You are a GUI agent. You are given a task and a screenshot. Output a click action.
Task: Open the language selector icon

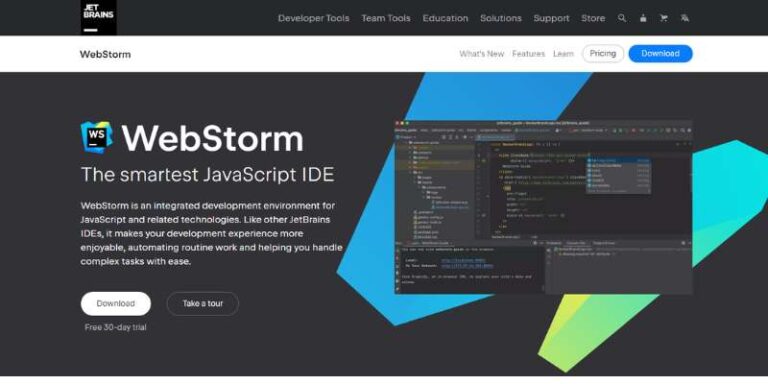tap(685, 18)
